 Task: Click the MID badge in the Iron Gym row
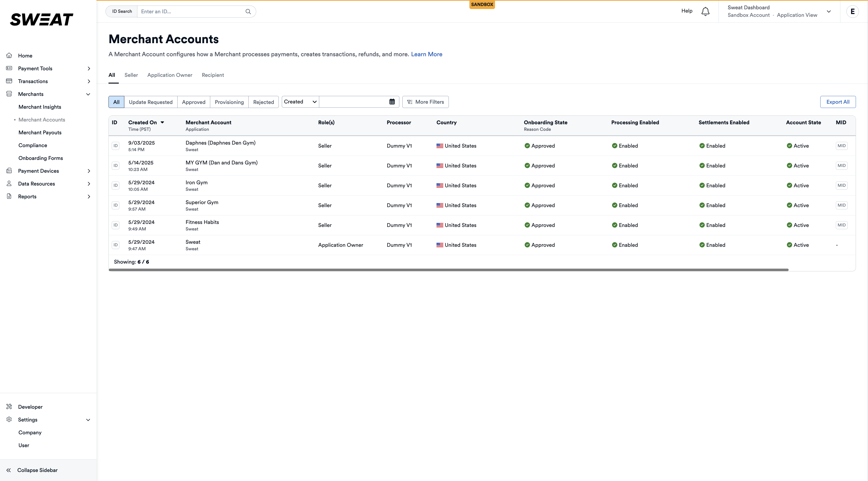pos(841,186)
